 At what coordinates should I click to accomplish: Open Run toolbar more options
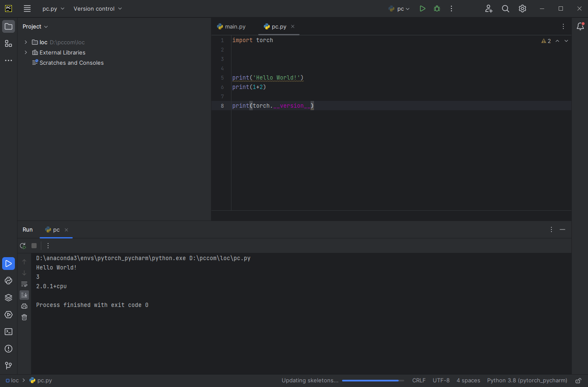[x=48, y=246]
